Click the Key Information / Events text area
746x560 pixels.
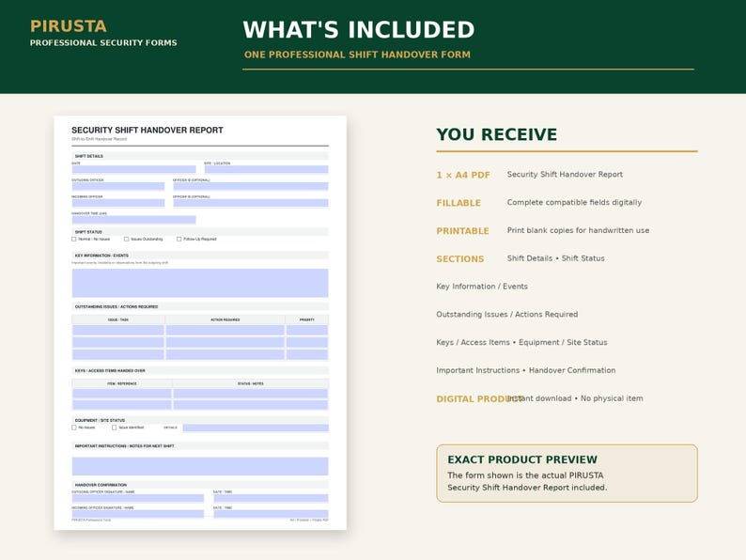(x=200, y=283)
